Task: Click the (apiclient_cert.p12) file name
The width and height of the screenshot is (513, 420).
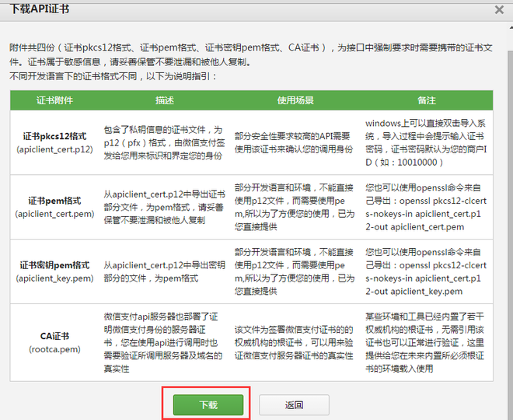Action: (x=54, y=149)
